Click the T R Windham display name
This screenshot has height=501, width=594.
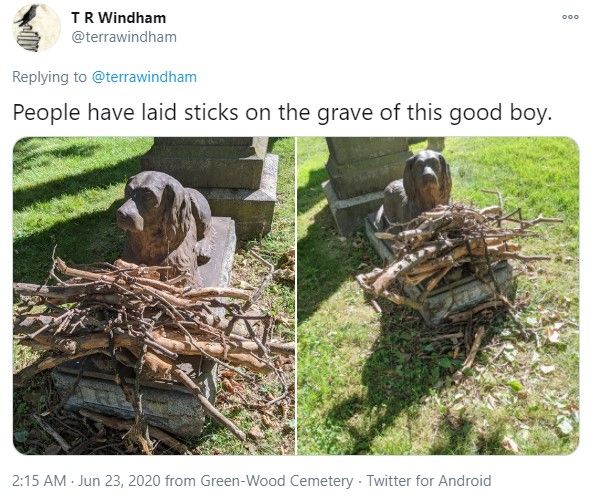119,18
